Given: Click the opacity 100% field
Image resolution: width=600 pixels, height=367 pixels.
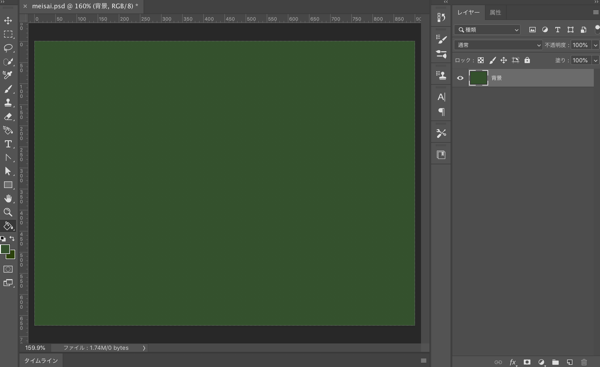Looking at the screenshot, I should click(581, 45).
